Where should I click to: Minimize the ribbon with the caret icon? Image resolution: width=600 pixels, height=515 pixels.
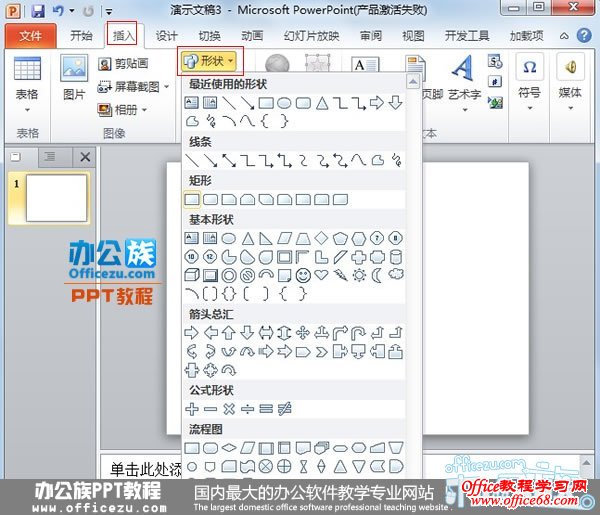tap(564, 36)
